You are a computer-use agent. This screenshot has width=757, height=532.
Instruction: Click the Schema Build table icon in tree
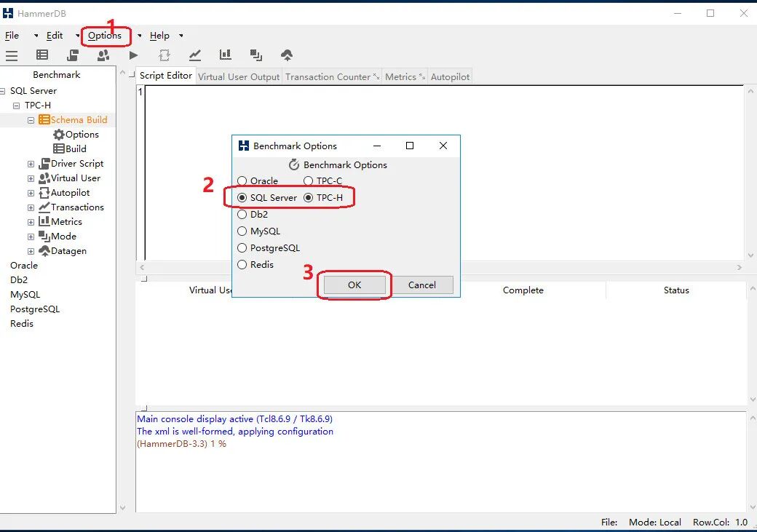pos(44,120)
